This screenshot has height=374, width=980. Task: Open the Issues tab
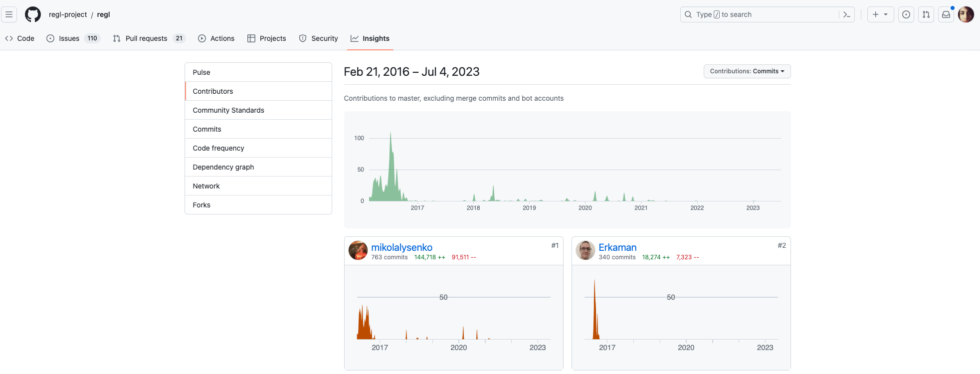[x=73, y=38]
